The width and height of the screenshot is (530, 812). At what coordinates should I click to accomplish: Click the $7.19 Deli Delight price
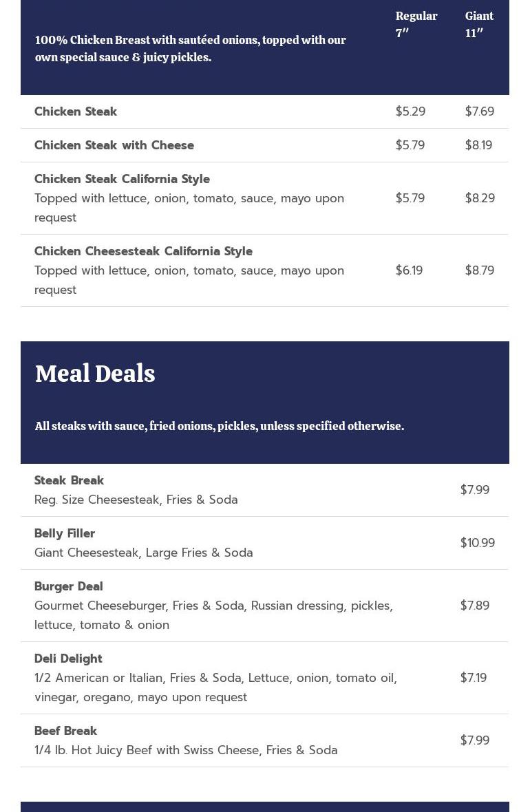pos(473,678)
